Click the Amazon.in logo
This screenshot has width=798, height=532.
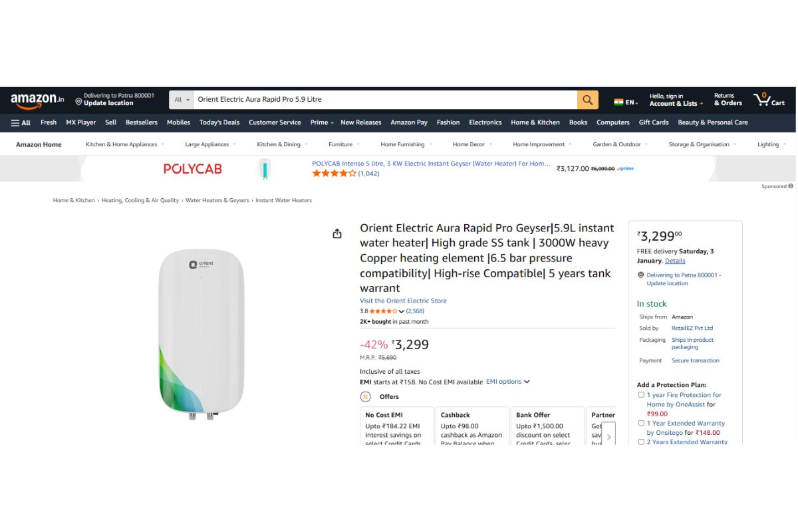tap(37, 100)
